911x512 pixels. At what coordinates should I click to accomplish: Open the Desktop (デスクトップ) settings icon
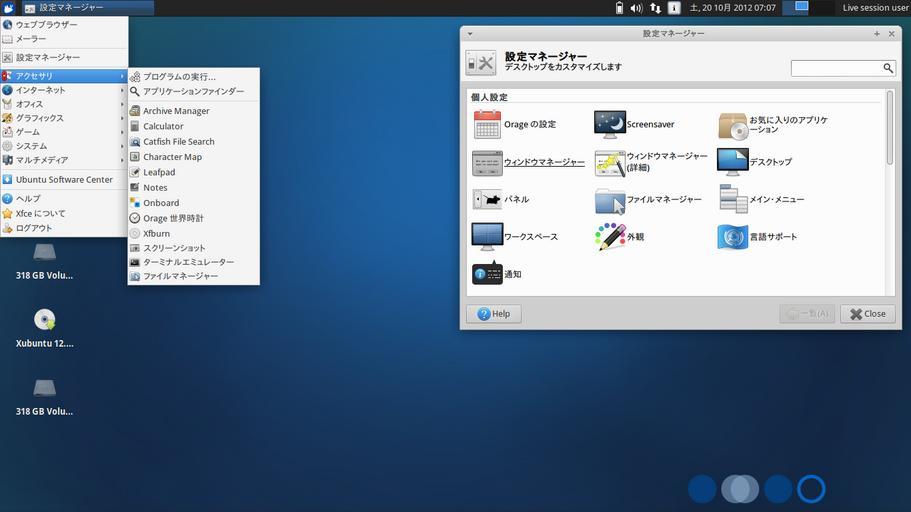coord(732,162)
